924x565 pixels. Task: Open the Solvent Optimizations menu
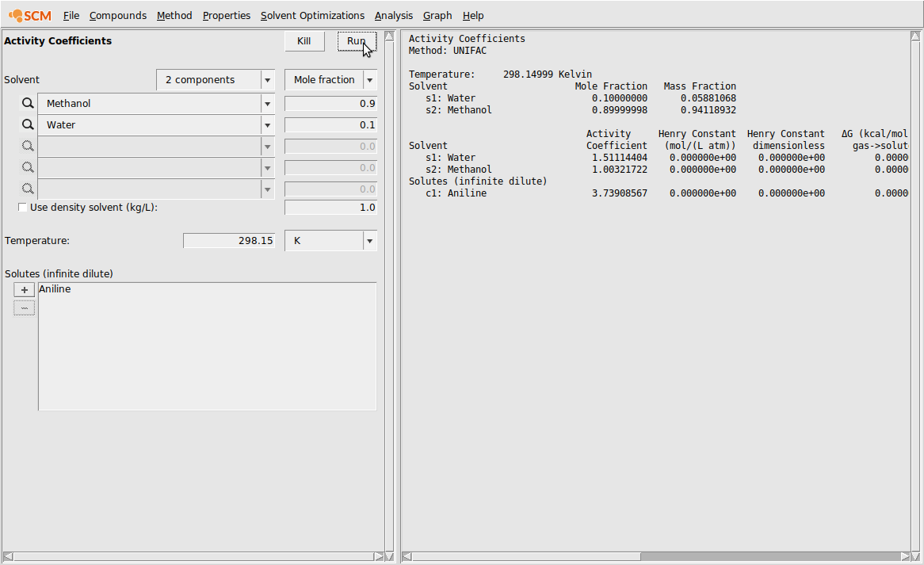point(312,16)
